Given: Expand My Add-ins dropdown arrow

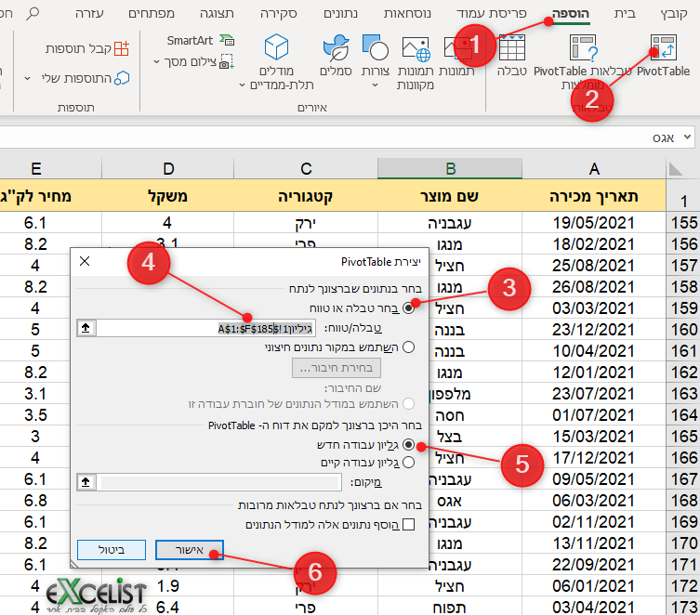Looking at the screenshot, I should point(27,78).
